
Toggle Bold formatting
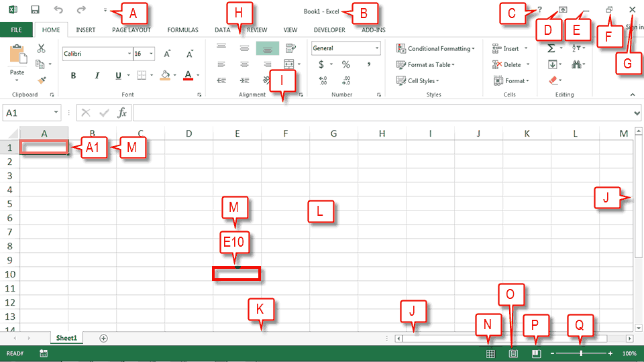(x=73, y=76)
